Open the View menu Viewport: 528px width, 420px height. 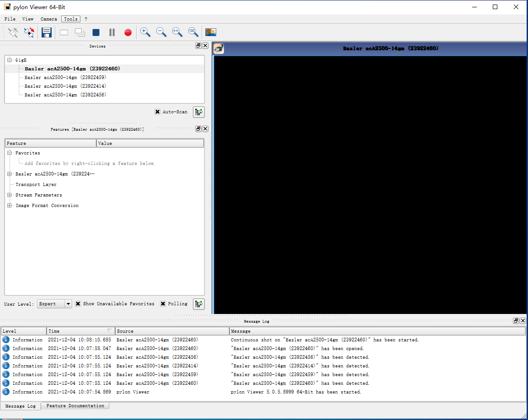(28, 19)
